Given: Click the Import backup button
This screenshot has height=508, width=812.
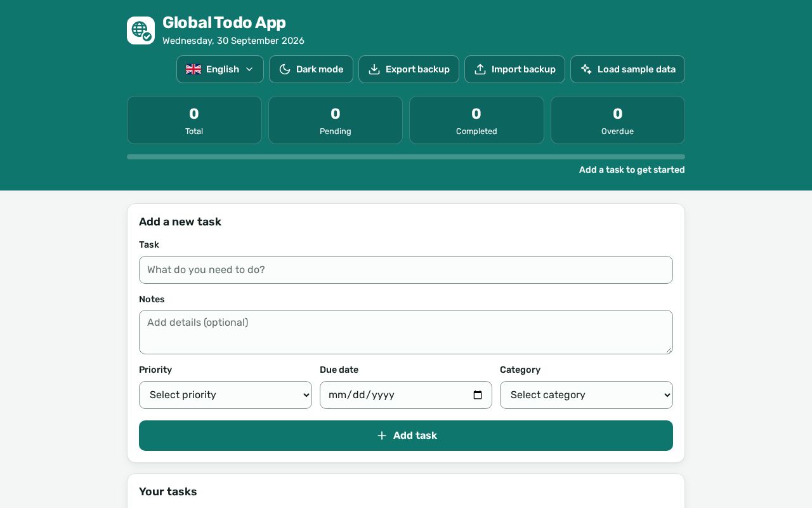Looking at the screenshot, I should [x=514, y=69].
